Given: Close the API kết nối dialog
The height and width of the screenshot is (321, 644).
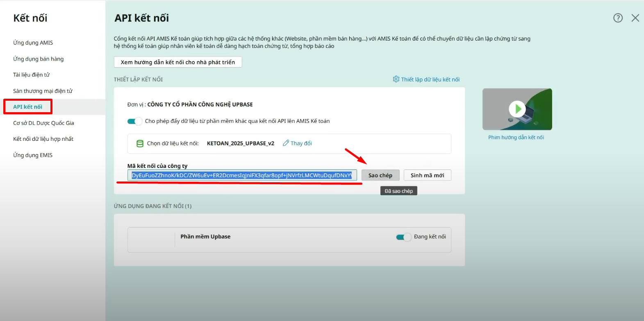Looking at the screenshot, I should 635,18.
